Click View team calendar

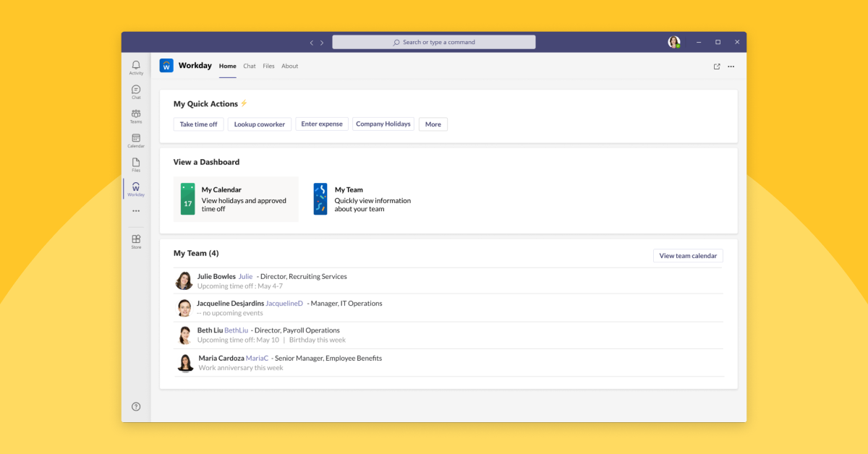click(x=688, y=255)
